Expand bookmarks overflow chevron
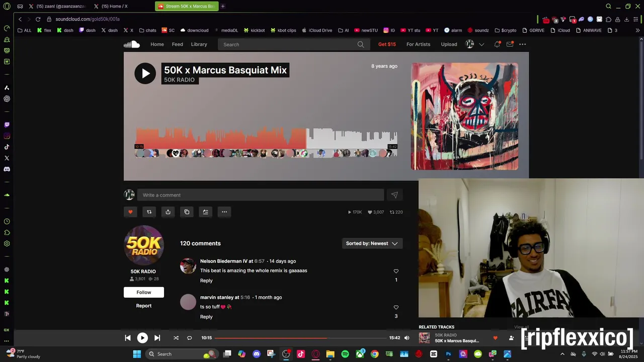 tap(638, 30)
